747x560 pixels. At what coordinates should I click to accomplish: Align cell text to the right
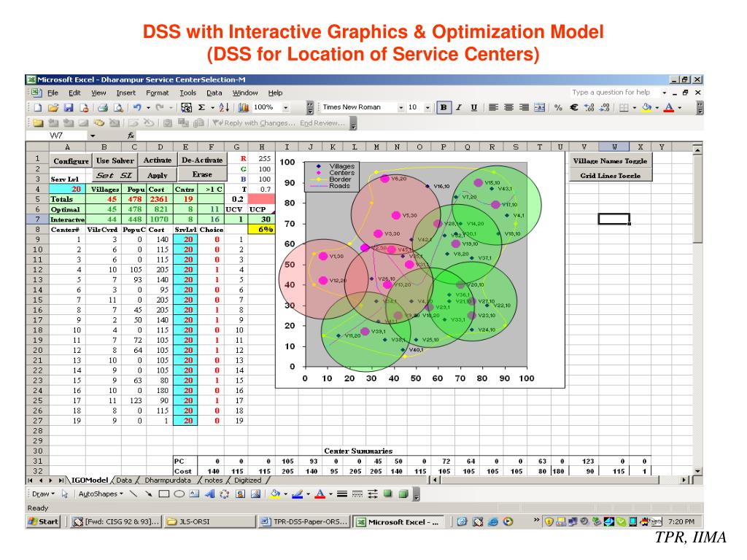click(x=524, y=108)
